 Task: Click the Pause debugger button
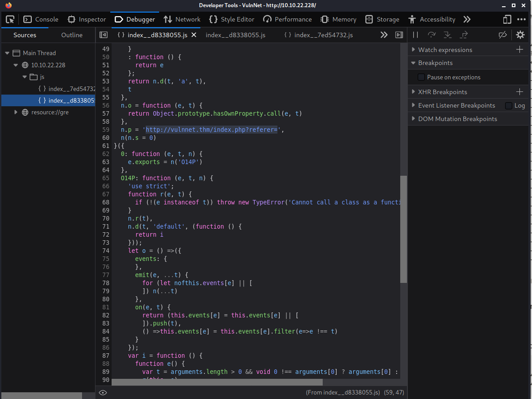click(x=415, y=35)
